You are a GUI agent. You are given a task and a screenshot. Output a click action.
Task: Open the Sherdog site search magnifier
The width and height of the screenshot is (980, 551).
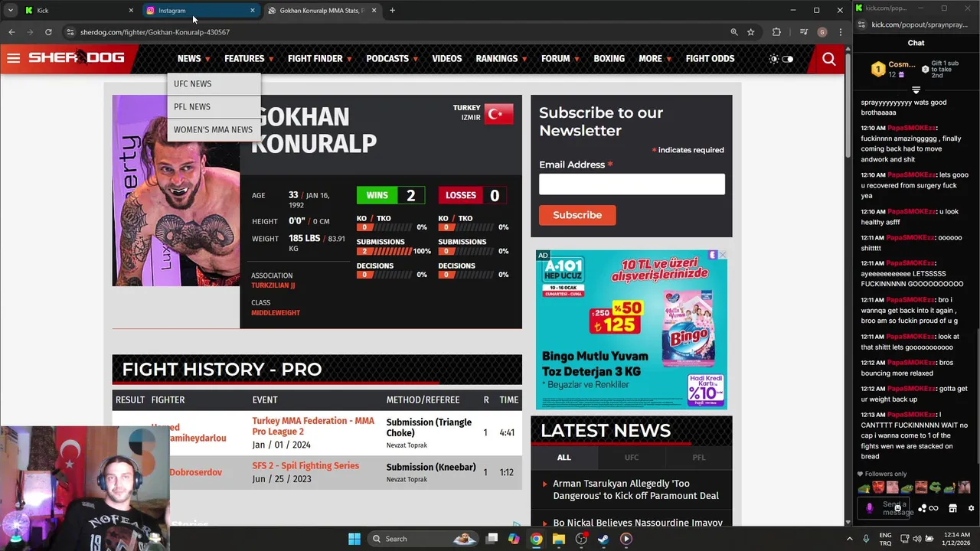pos(828,59)
